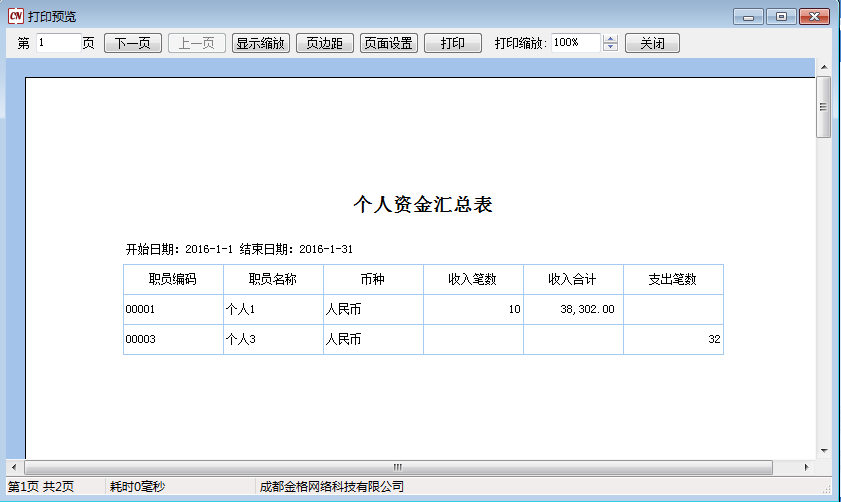Click the vertical scrollbar up arrow
Image resolution: width=841 pixels, height=502 pixels.
(x=824, y=67)
